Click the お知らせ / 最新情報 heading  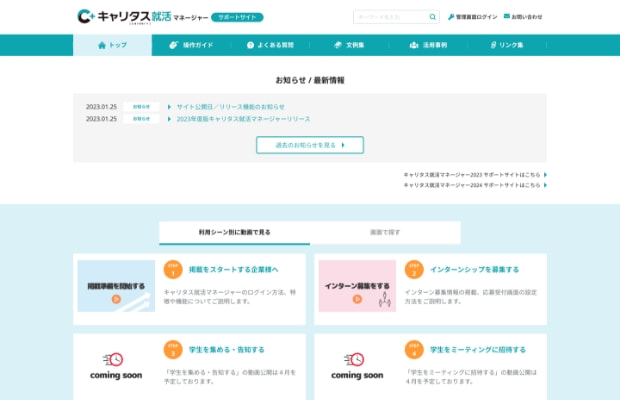(x=310, y=80)
